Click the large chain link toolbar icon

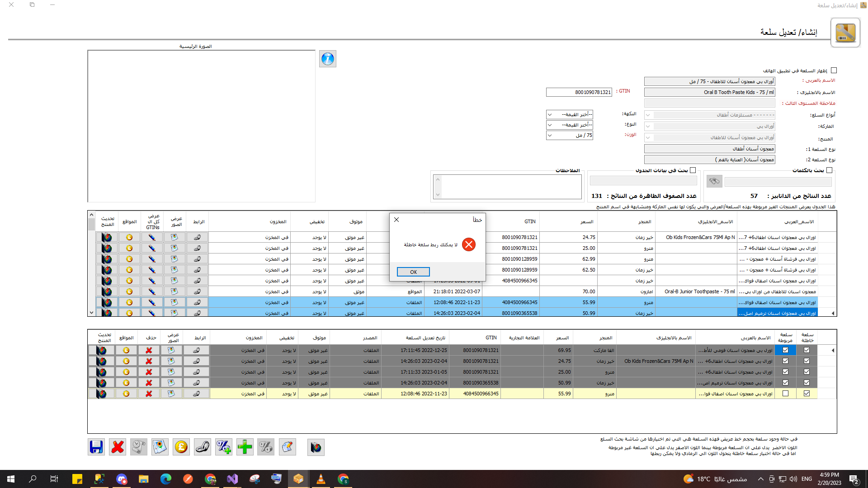[x=203, y=447]
